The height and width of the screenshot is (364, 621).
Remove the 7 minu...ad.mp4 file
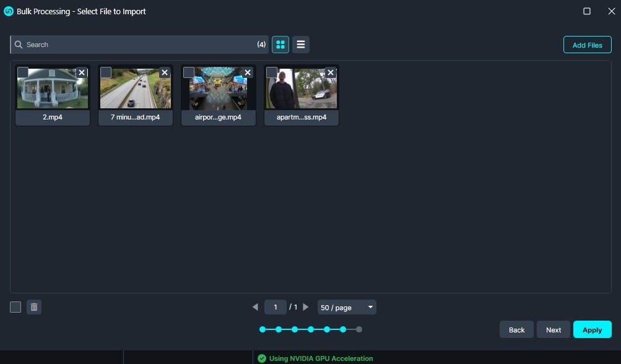point(165,72)
